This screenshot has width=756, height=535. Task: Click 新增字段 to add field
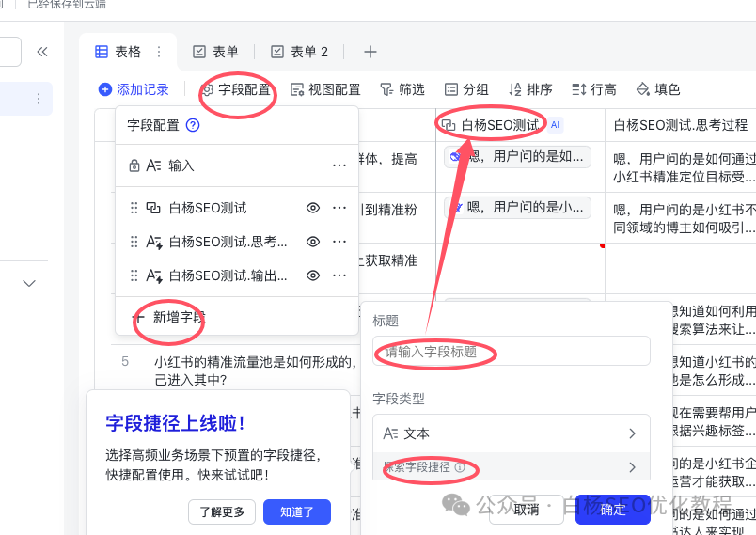(x=169, y=317)
